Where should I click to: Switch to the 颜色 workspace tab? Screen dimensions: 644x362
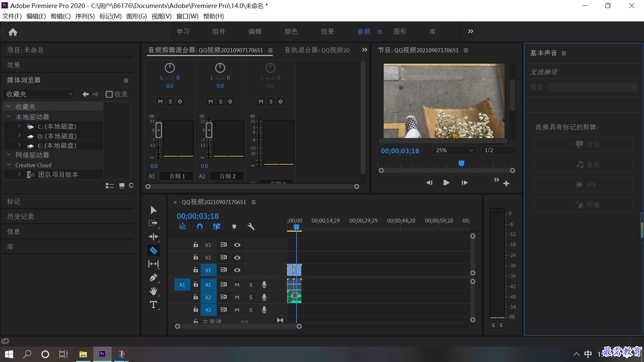coord(291,32)
